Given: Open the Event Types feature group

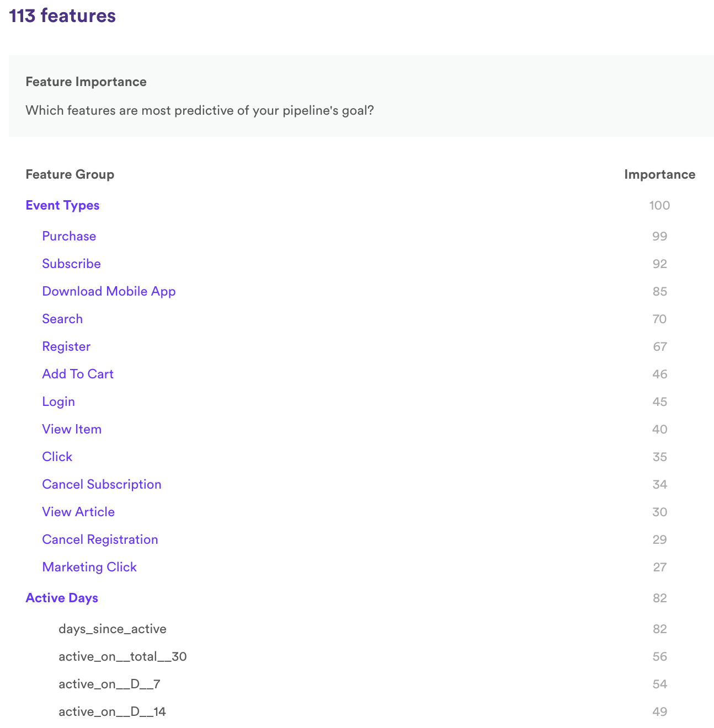Looking at the screenshot, I should pos(62,205).
